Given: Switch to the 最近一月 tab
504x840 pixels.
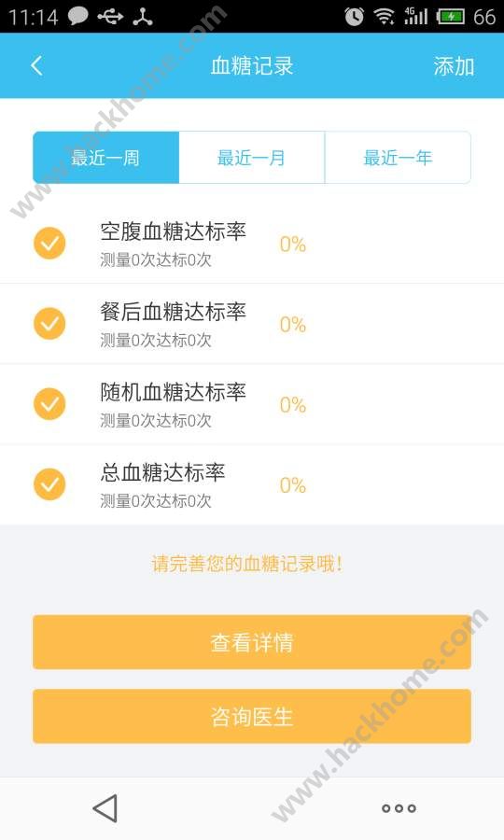Looking at the screenshot, I should click(252, 158).
